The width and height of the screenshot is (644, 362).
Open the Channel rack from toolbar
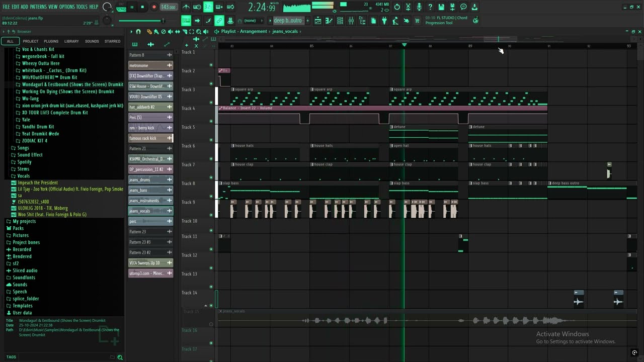coord(340,21)
